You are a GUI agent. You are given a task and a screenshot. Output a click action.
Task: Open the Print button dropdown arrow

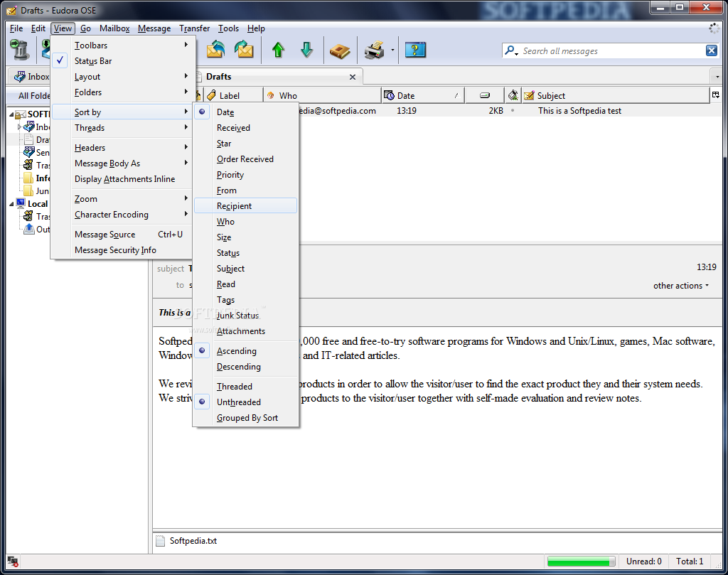(x=392, y=50)
